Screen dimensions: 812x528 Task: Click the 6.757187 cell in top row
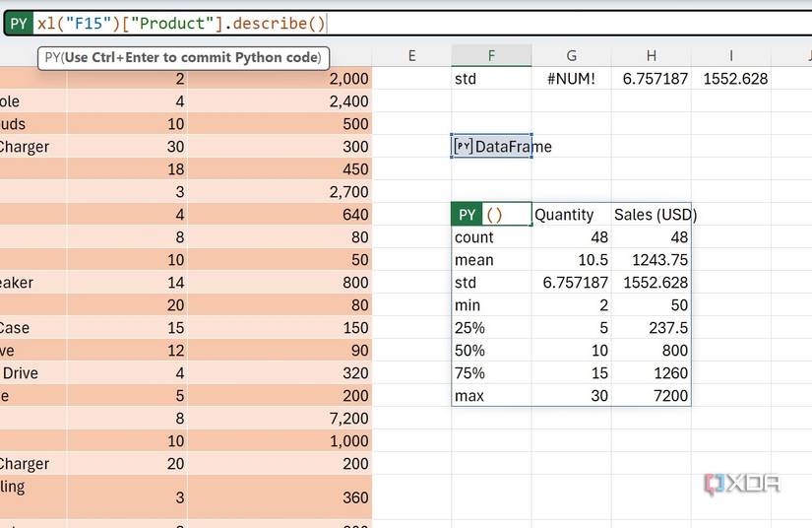click(x=651, y=79)
